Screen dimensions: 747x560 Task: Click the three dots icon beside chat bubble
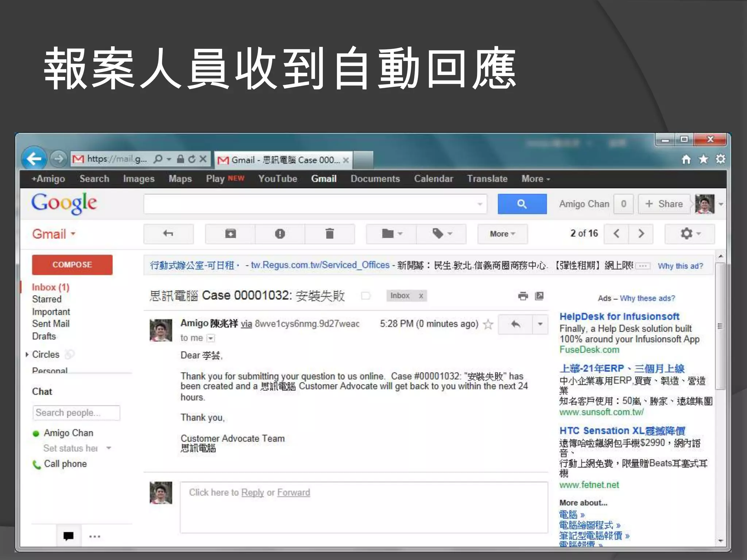tap(95, 536)
